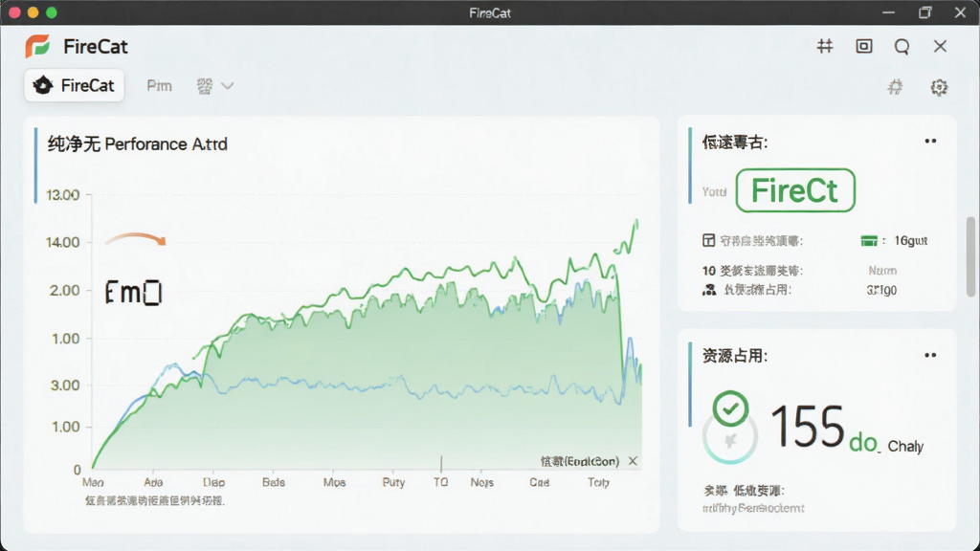Click the "Chaly" label
Image resolution: width=980 pixels, height=551 pixels.
905,446
